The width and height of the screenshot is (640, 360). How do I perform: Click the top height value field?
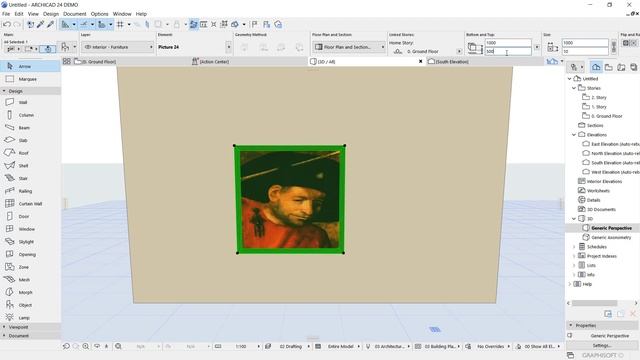[x=508, y=42]
